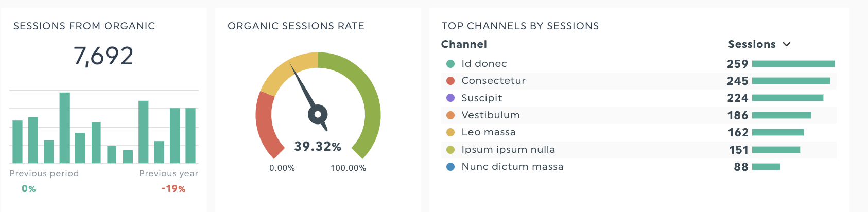Click the tallest bar in sessions chart
868x212 pixels.
pyautogui.click(x=64, y=128)
